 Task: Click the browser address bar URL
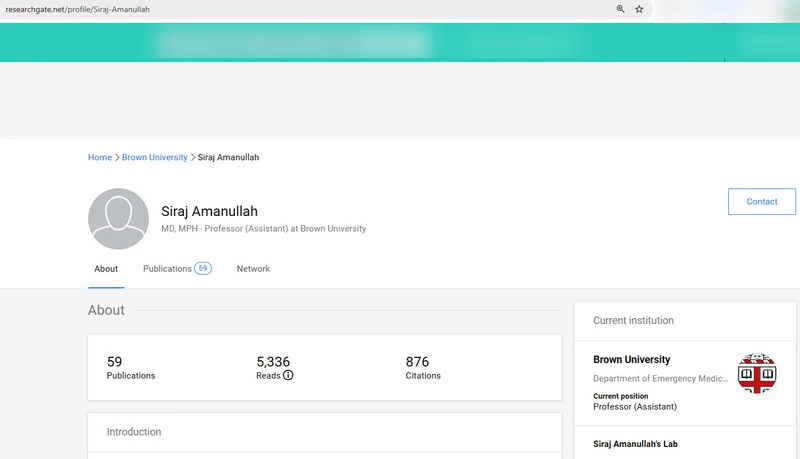(x=78, y=9)
